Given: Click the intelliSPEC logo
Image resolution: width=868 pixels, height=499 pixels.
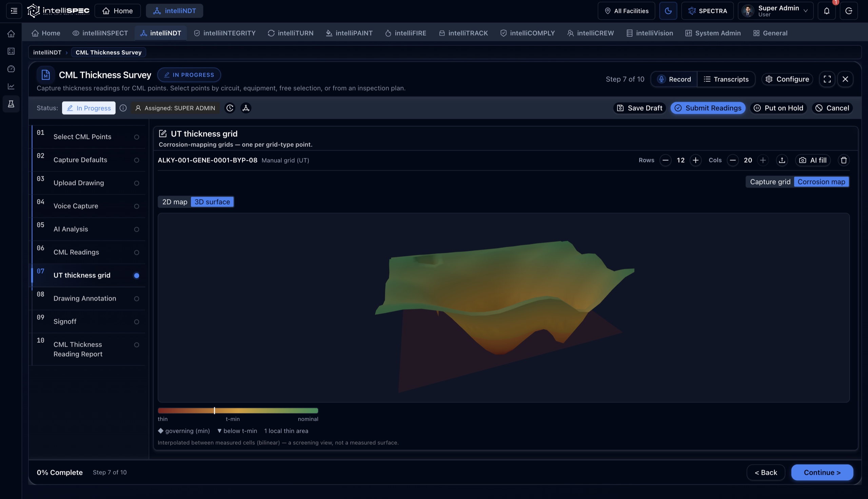Looking at the screenshot, I should coord(58,11).
